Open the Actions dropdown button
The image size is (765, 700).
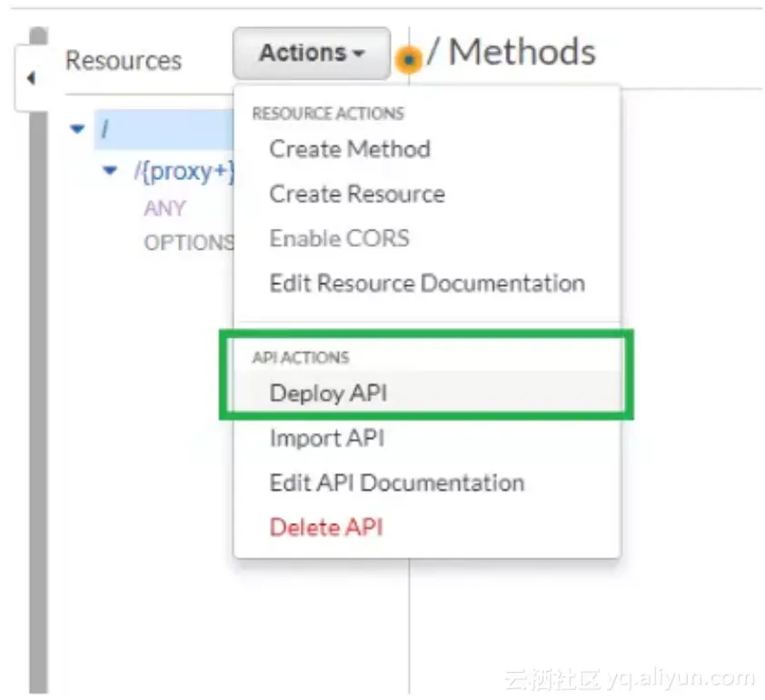(x=311, y=54)
